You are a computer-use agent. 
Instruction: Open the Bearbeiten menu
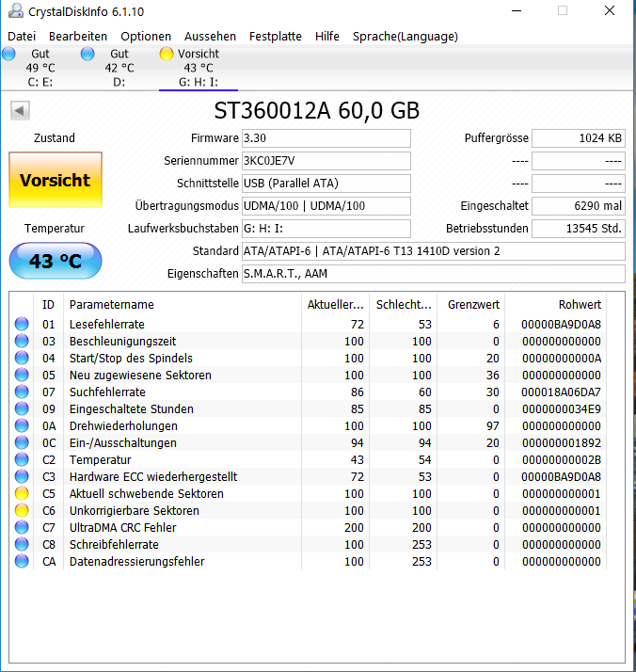78,37
